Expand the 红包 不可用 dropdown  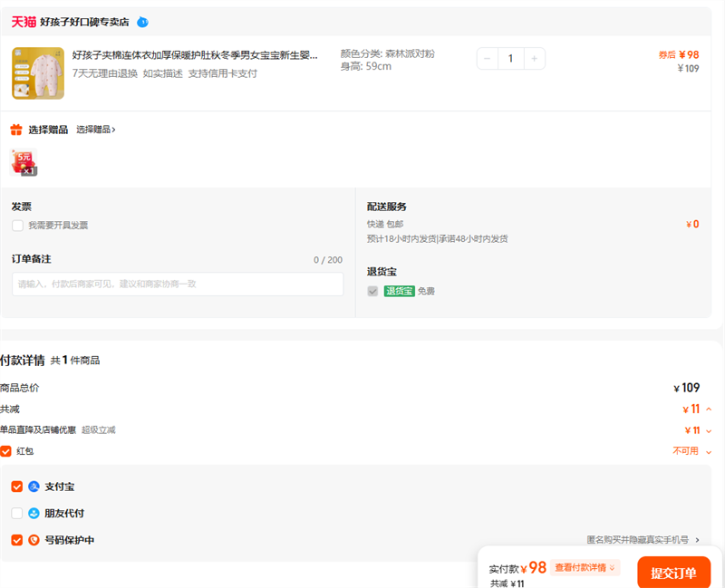pos(709,451)
